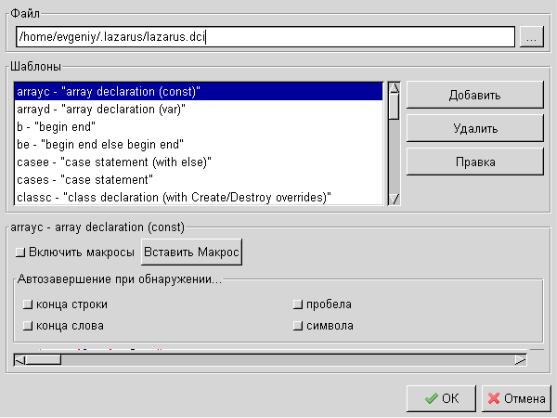Screen dimensions: 557x418
Task: Select template arrayd array declaration (var)
Action: pyautogui.click(x=198, y=109)
